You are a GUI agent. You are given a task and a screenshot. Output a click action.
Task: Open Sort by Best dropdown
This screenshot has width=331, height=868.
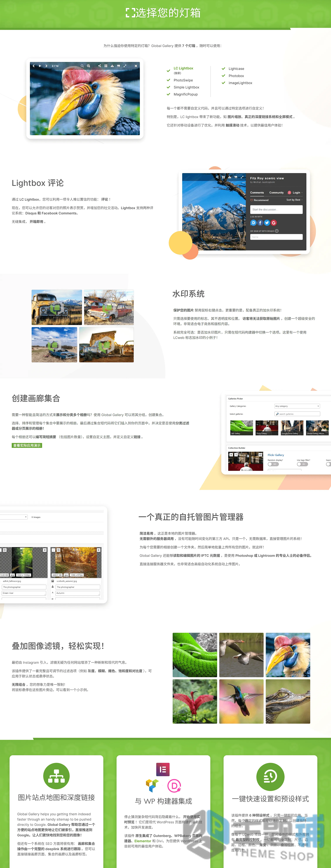[x=294, y=200]
